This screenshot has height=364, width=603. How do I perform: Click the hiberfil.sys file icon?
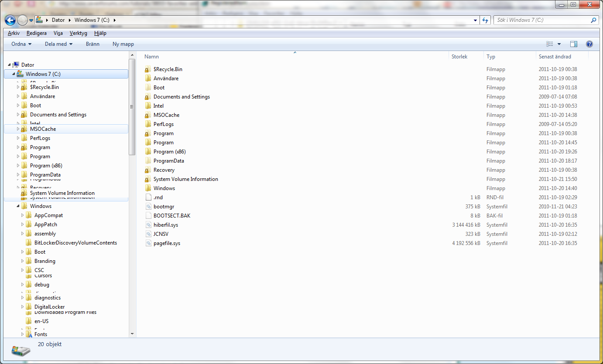click(148, 225)
